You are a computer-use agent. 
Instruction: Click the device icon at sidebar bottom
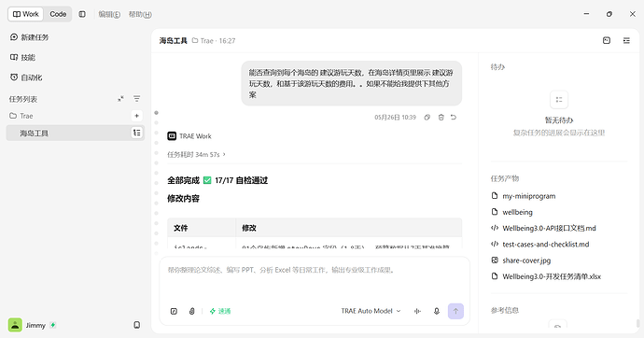tap(137, 325)
